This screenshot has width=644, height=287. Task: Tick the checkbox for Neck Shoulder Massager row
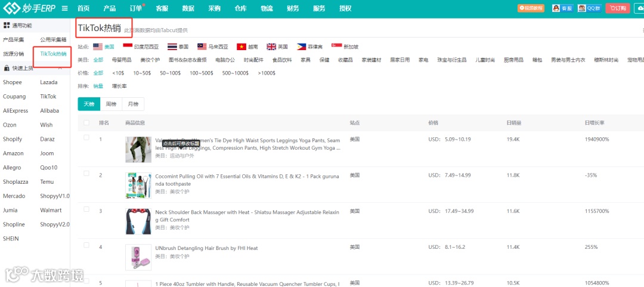tap(86, 209)
